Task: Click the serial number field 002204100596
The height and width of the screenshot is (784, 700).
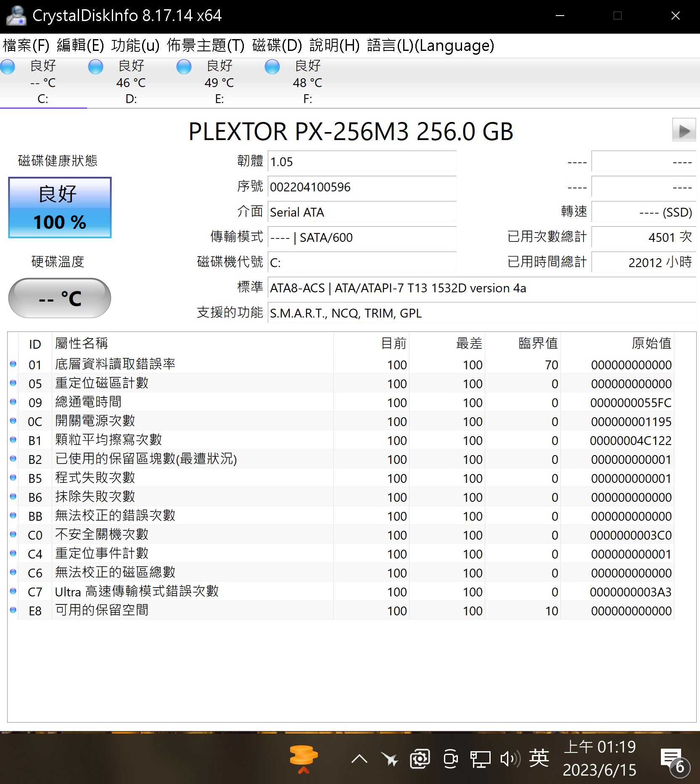Action: pos(362,187)
